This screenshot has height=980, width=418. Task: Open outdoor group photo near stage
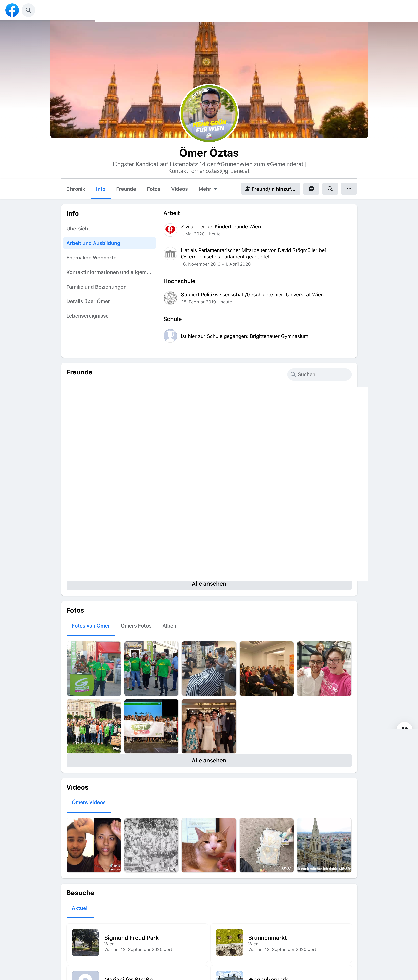(x=94, y=726)
